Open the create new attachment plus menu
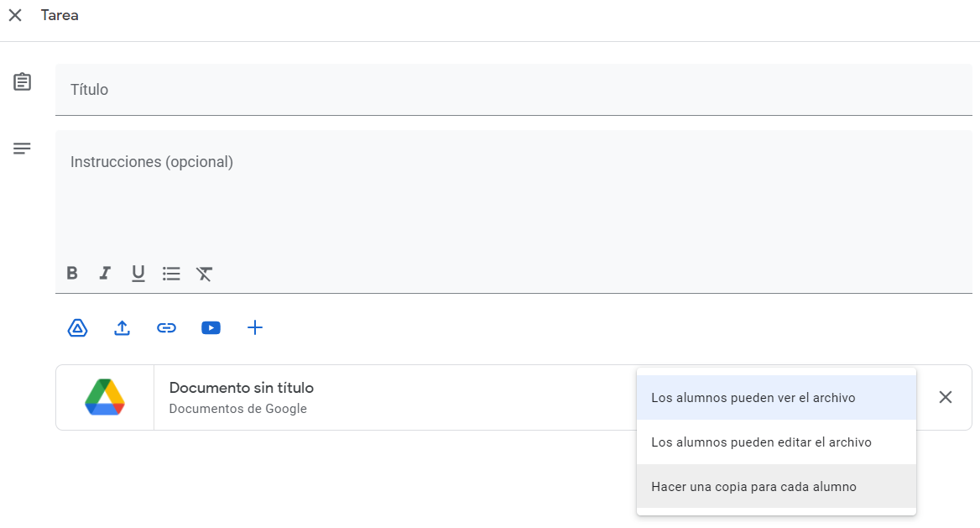 click(255, 328)
